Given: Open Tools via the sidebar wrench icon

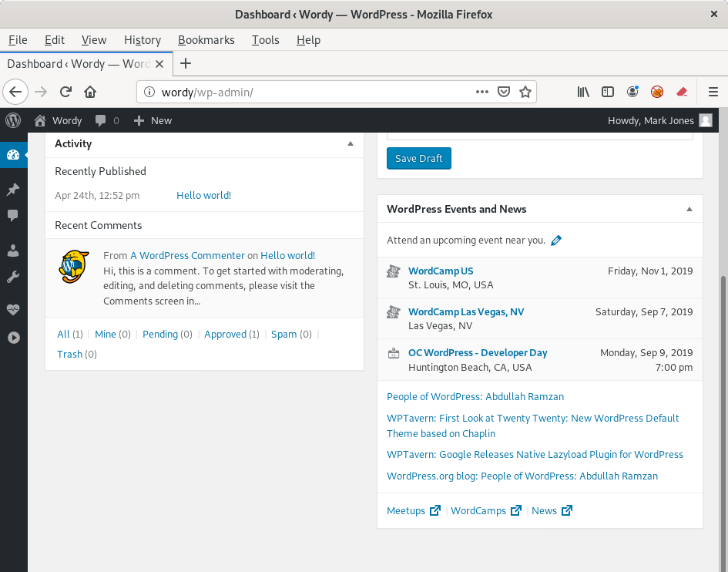Looking at the screenshot, I should [13, 277].
